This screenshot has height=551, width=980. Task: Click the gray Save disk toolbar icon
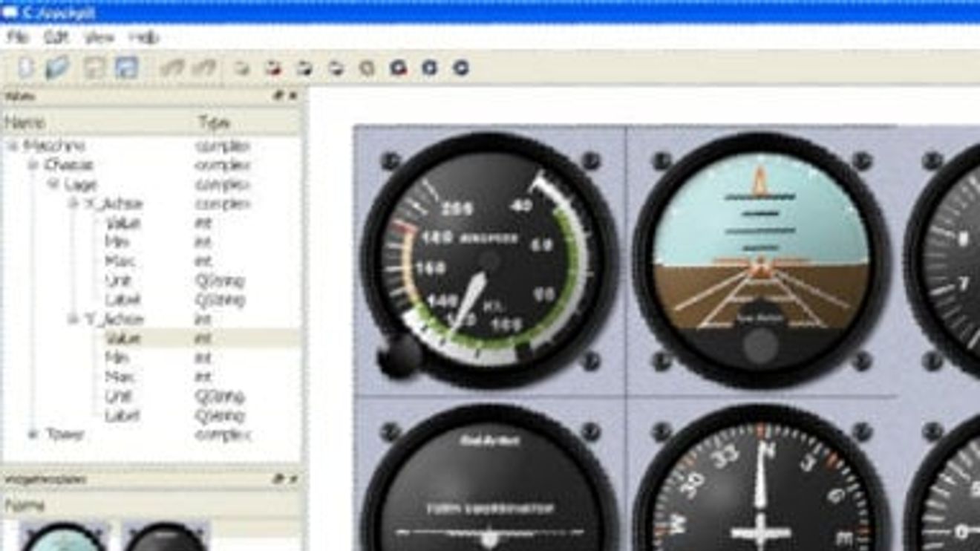[x=94, y=68]
